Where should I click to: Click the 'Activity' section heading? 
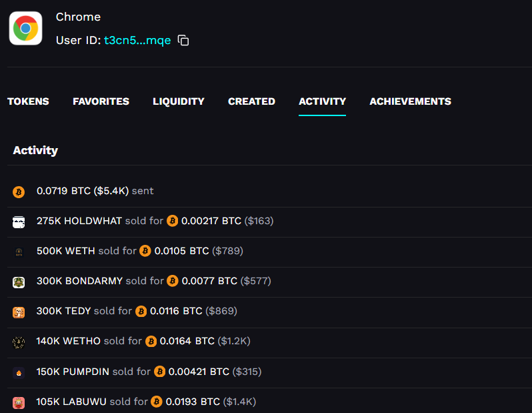click(x=35, y=150)
